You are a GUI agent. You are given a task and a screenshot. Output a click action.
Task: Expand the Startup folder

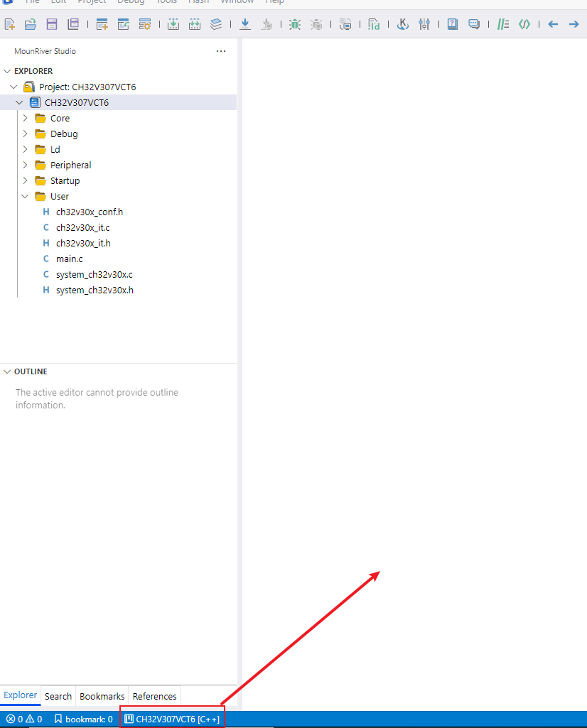25,180
